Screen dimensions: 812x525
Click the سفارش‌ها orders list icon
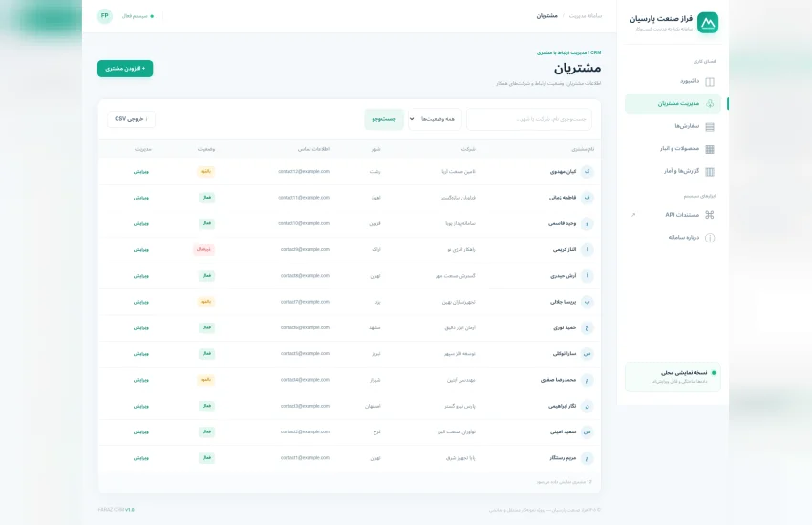click(x=710, y=127)
